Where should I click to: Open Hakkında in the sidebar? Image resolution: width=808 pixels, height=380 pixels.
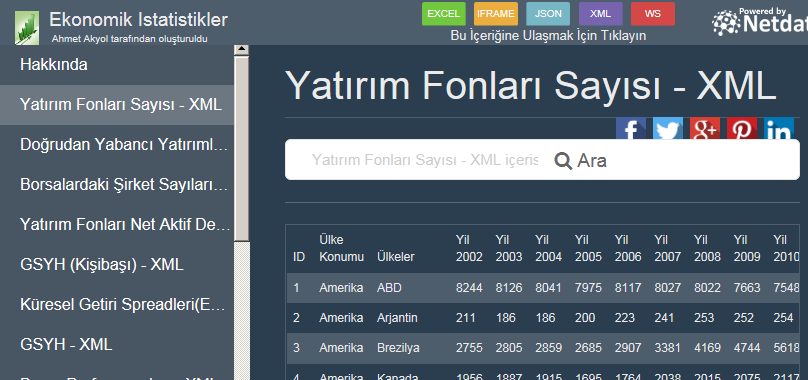pos(117,65)
